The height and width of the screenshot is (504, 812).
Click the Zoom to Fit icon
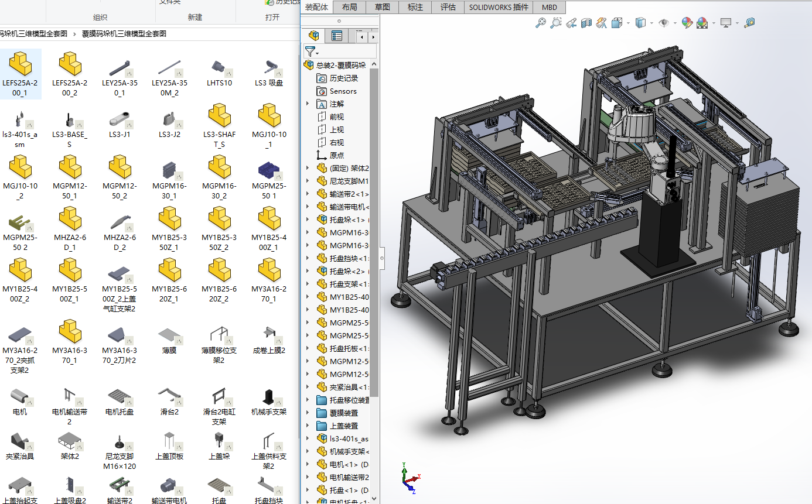[541, 23]
